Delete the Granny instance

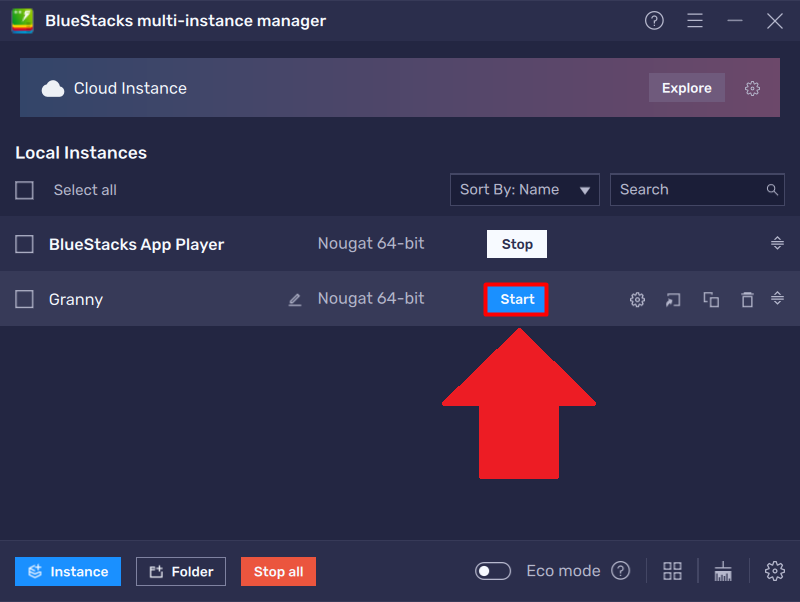[747, 299]
